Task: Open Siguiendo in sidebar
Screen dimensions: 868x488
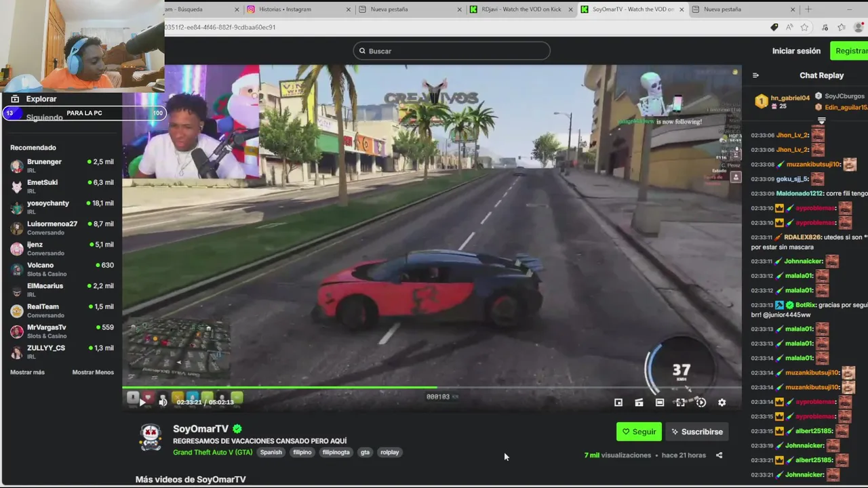Action: [44, 117]
